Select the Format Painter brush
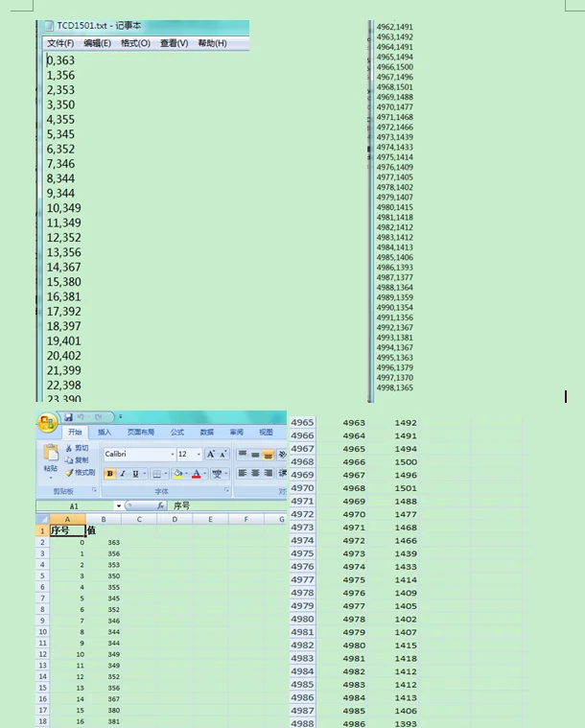The height and width of the screenshot is (728, 585). (70, 473)
